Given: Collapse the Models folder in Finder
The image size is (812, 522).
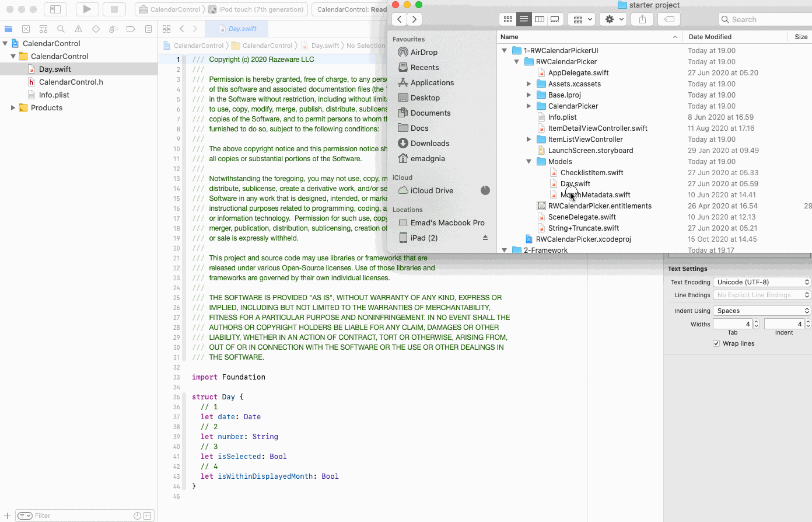Looking at the screenshot, I should (x=529, y=162).
